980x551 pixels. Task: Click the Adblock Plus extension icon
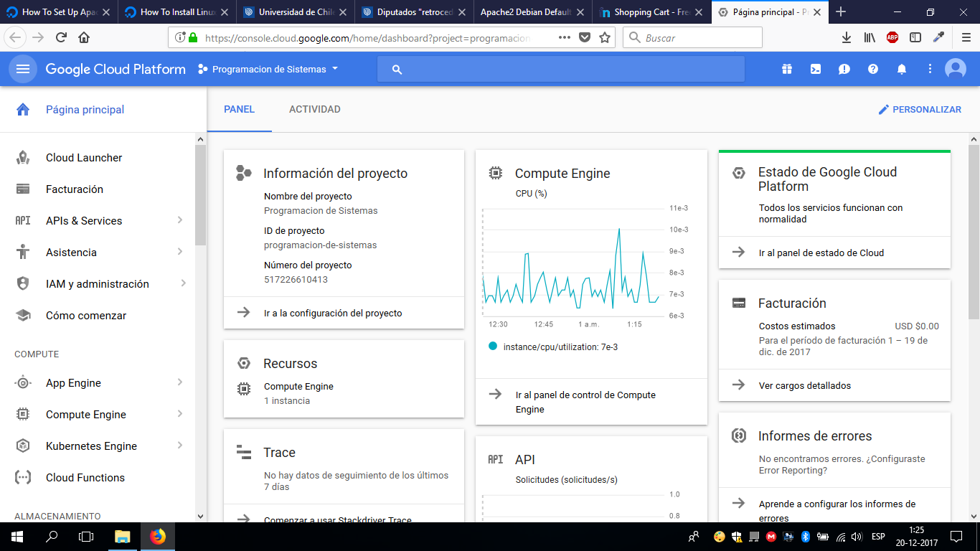pos(892,38)
